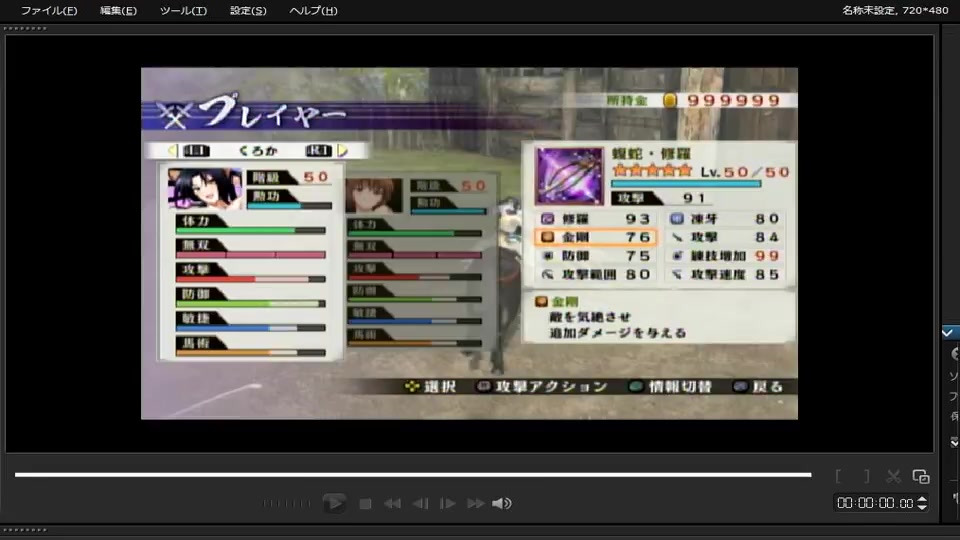The height and width of the screenshot is (540, 960).
Task: Click the game video preview image
Action: 469,244
